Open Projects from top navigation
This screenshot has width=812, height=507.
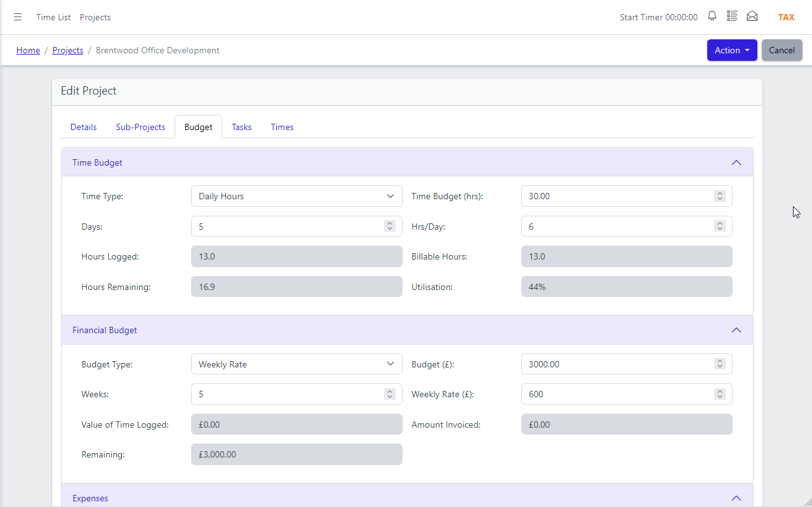(95, 17)
